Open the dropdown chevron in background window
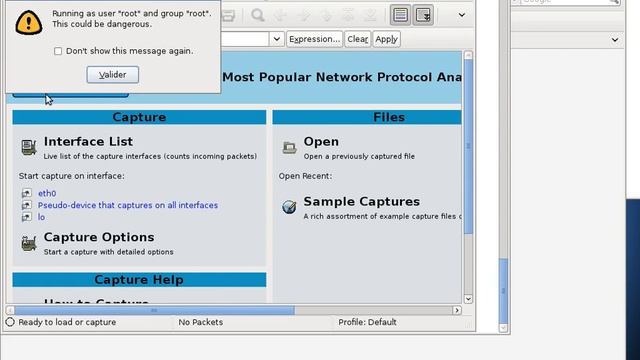The width and height of the screenshot is (640, 360). coord(615,40)
